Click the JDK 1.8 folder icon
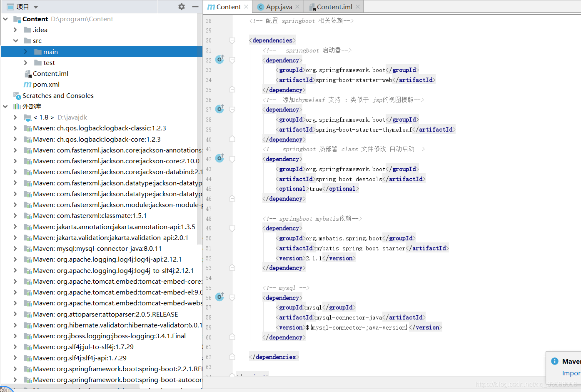 pos(27,117)
